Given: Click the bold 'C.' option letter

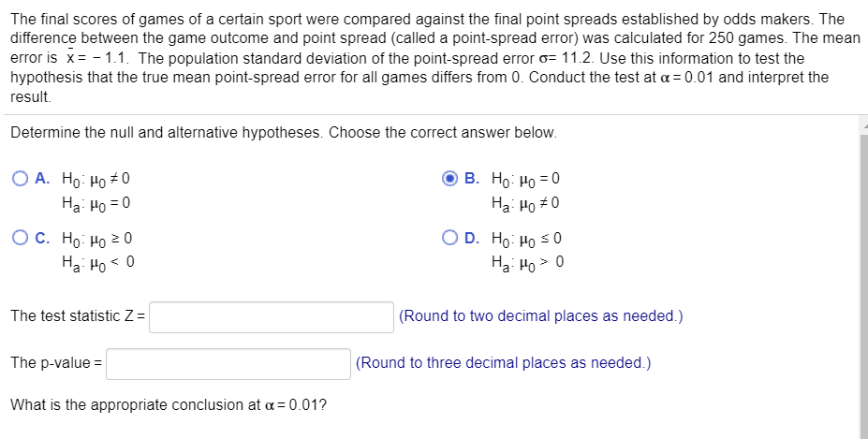Looking at the screenshot, I should [43, 239].
